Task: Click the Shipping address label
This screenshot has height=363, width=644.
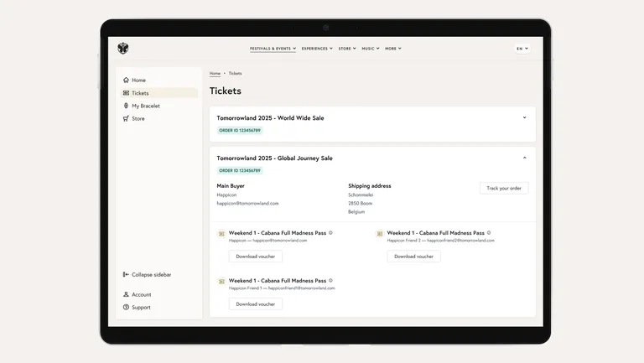Action: pyautogui.click(x=370, y=186)
